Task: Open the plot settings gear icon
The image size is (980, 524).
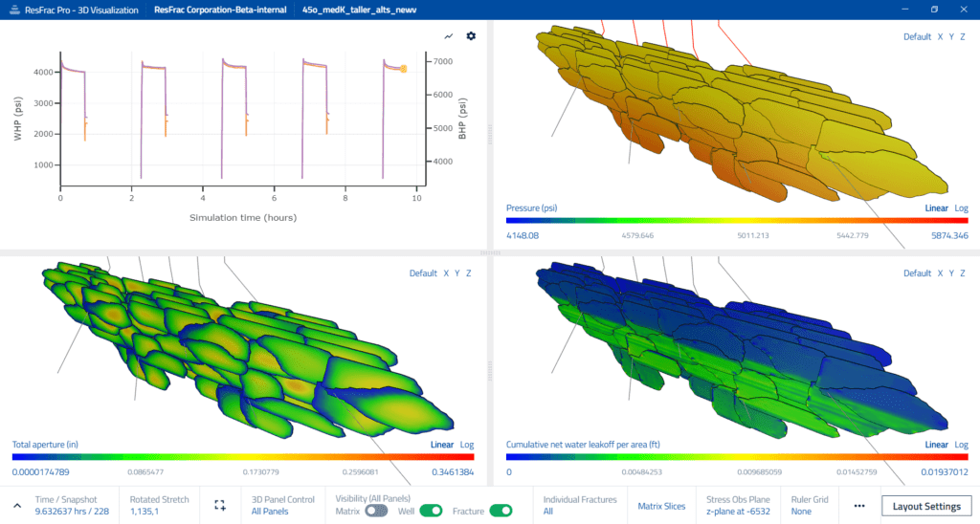Action: (x=471, y=36)
